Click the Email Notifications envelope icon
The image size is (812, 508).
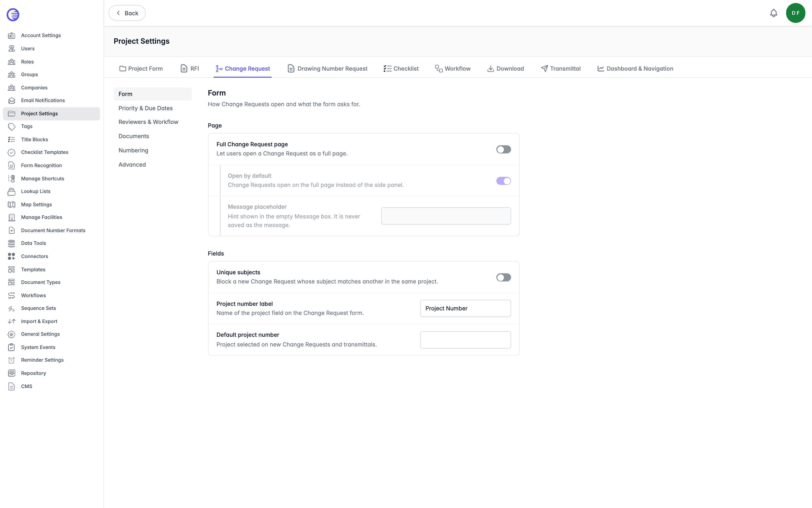(x=12, y=101)
